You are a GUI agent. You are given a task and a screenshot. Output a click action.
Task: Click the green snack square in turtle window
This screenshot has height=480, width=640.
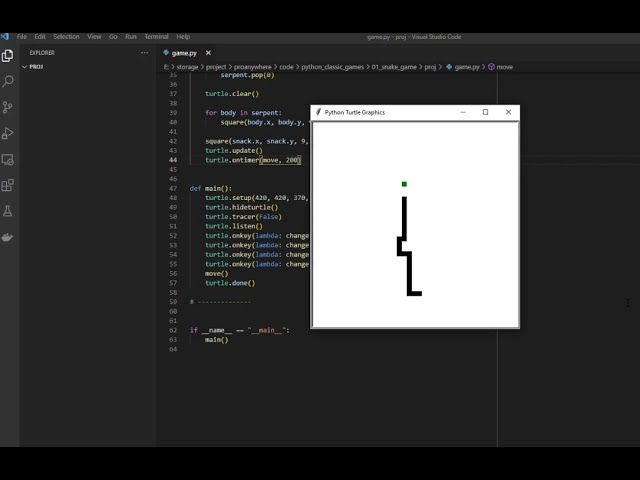coord(404,184)
